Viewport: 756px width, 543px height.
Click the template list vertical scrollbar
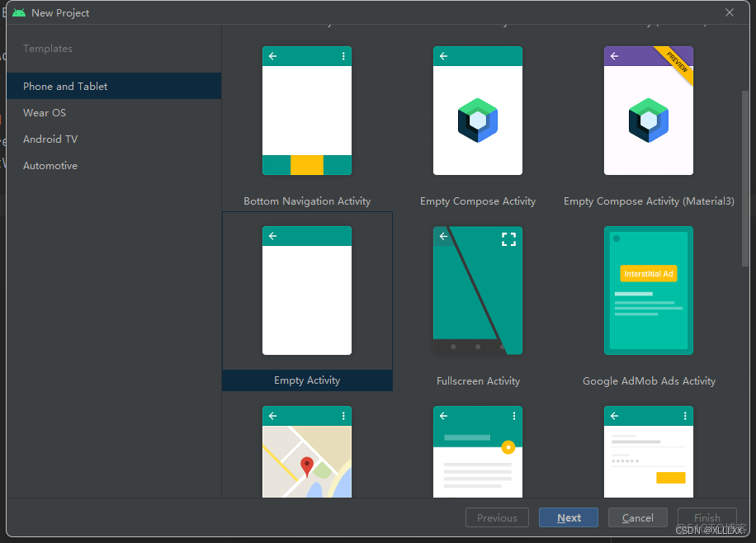(745, 178)
